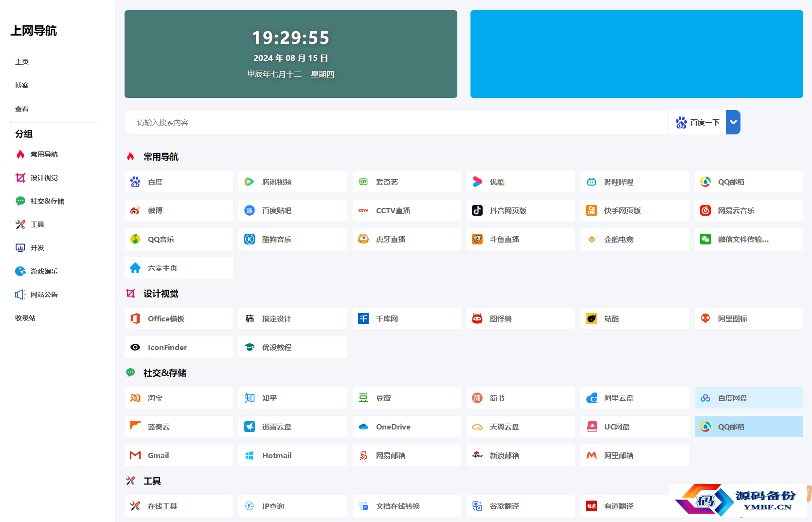The image size is (812, 522).
Task: Click the 腾讯视频 play icon
Action: coord(249,182)
